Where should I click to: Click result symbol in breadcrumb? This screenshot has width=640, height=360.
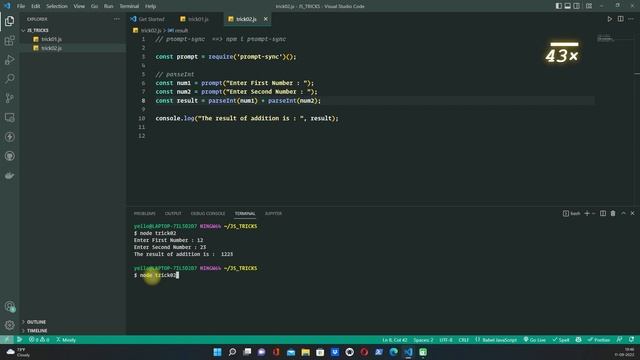[x=178, y=30]
